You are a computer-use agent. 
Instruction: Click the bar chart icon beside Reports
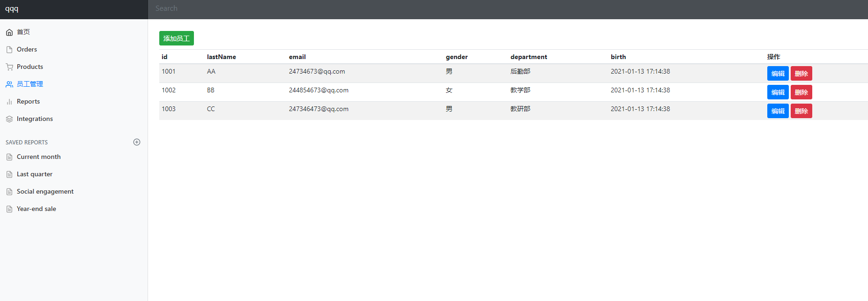(9, 102)
